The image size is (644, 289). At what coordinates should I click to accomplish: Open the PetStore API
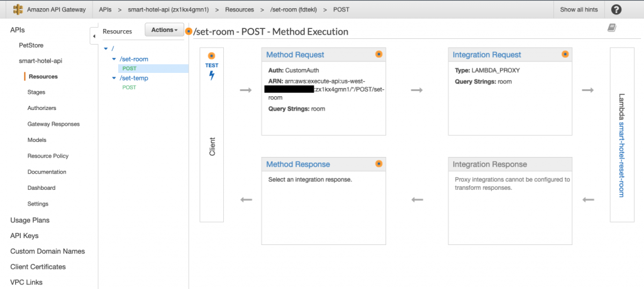pyautogui.click(x=31, y=45)
